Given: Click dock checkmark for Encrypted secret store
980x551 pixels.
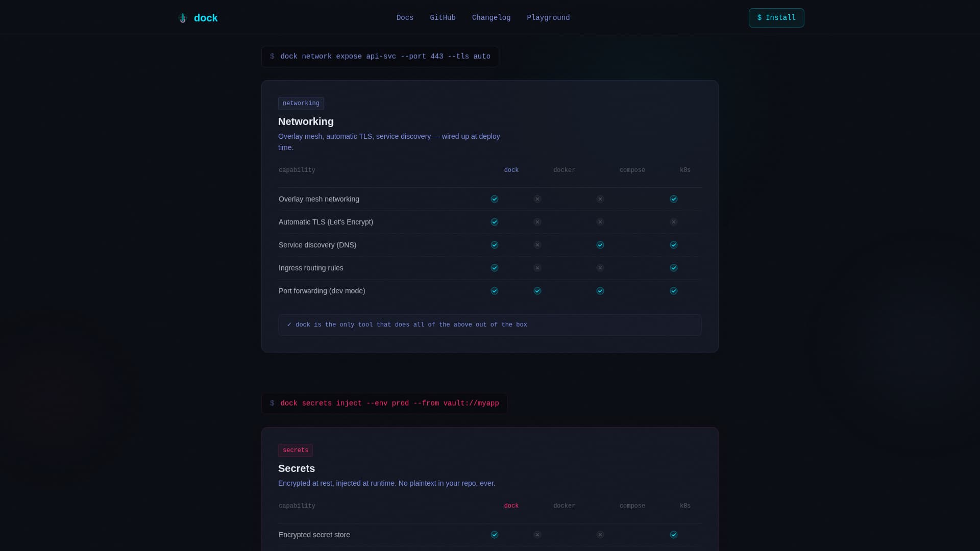Looking at the screenshot, I should click(495, 535).
